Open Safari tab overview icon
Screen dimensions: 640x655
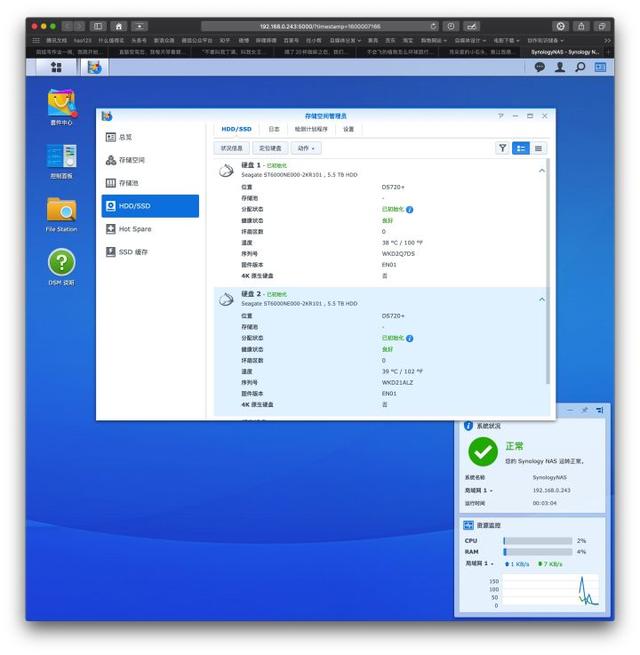[x=602, y=26]
